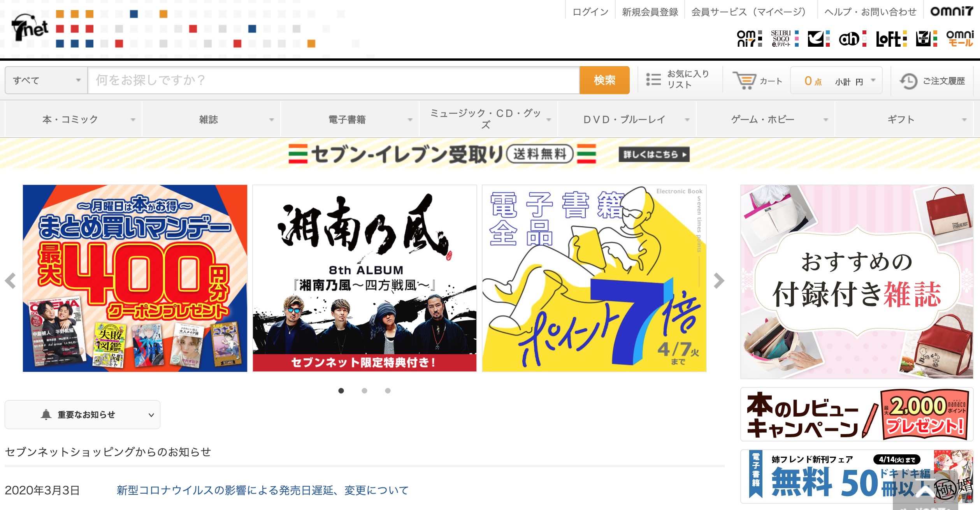Viewport: 980px width, 510px height.
Task: Open the 本・コミック category menu
Action: [x=73, y=119]
